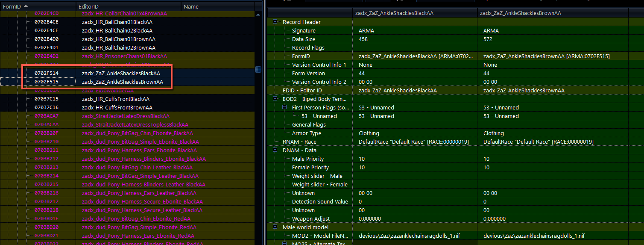Sort list by FormID column header
This screenshot has height=245, width=644.
tap(38, 6)
